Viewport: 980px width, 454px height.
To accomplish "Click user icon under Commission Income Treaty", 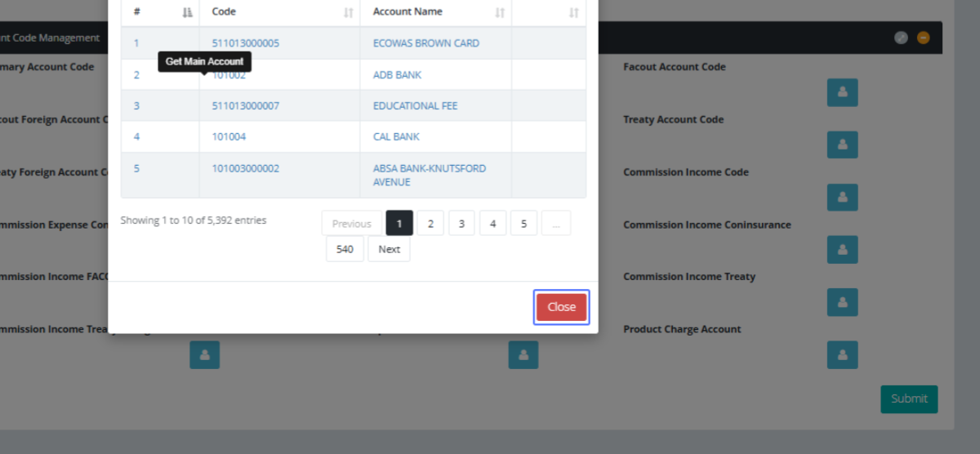I will tap(842, 302).
